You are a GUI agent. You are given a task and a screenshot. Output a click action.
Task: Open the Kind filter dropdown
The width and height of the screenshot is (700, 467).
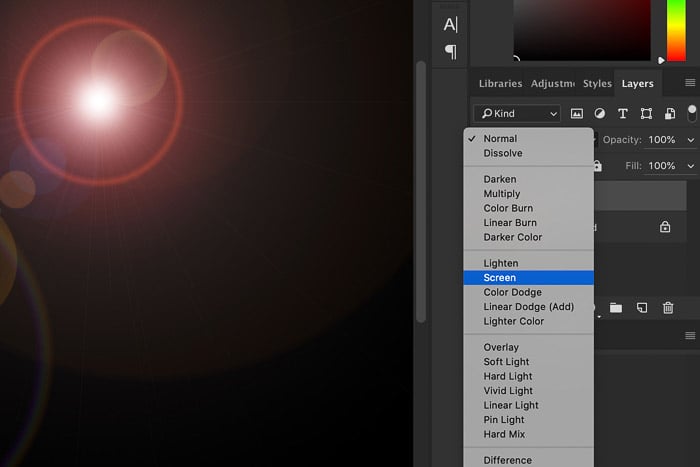click(517, 113)
